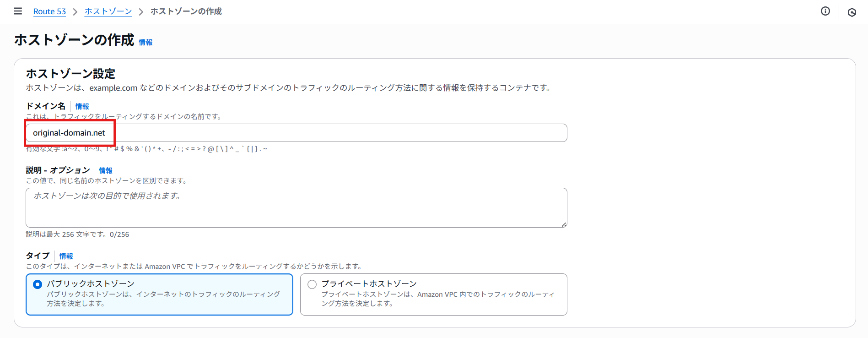
Task: Select the プライベートホストゾーン radio button
Action: tap(312, 284)
